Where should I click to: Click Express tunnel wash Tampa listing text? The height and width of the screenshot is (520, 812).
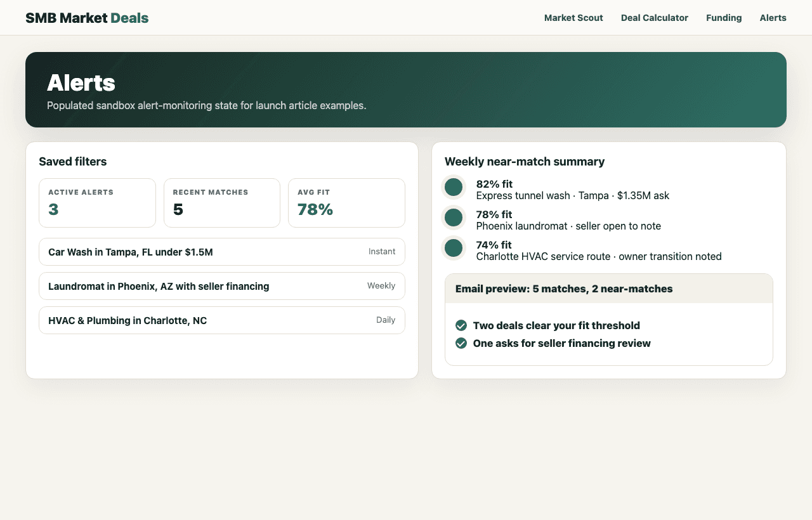[x=573, y=196]
